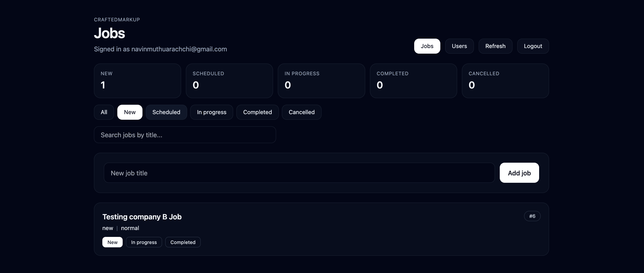Focus the Search jobs by title field
This screenshot has height=273, width=644.
[x=185, y=135]
